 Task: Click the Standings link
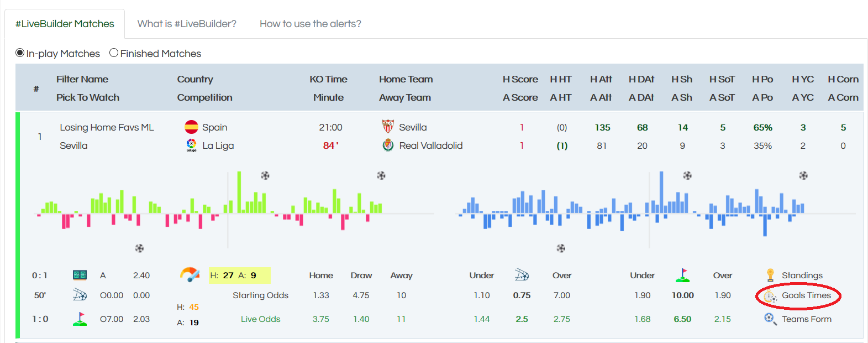tap(802, 276)
